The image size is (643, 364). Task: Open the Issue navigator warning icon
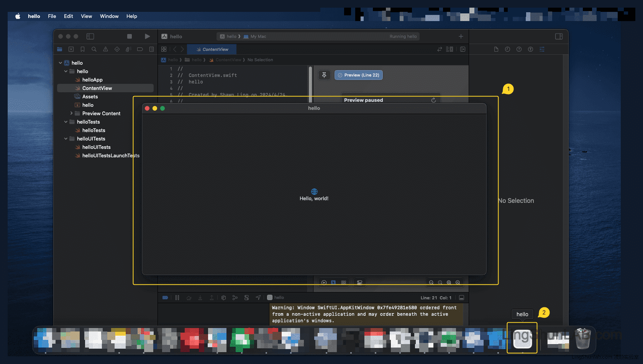[105, 49]
